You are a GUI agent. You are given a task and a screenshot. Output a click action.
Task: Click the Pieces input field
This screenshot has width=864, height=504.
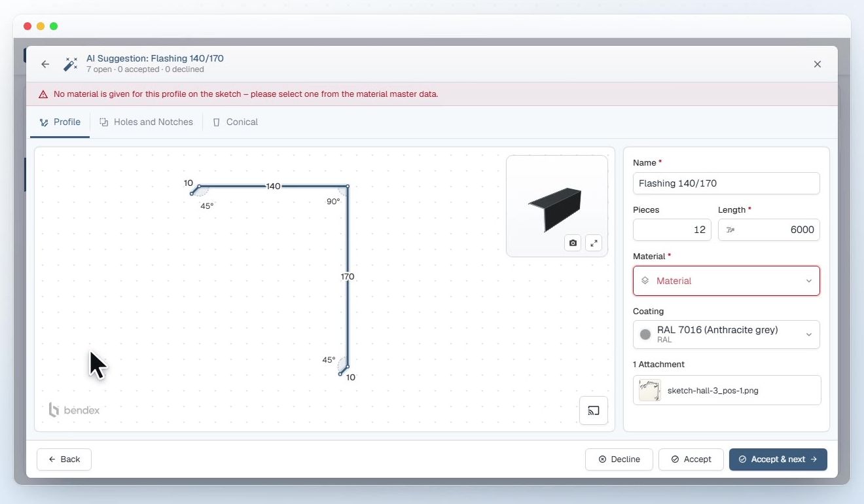coord(672,230)
